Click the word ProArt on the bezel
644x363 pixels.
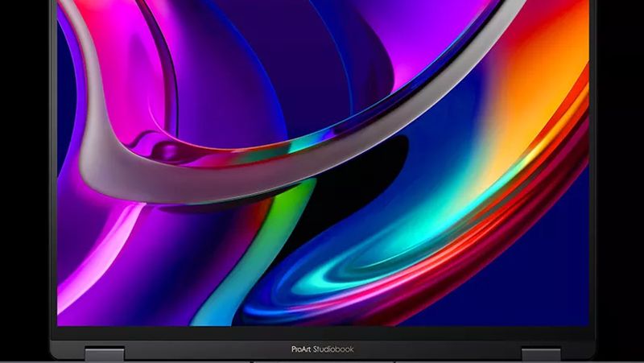click(302, 350)
